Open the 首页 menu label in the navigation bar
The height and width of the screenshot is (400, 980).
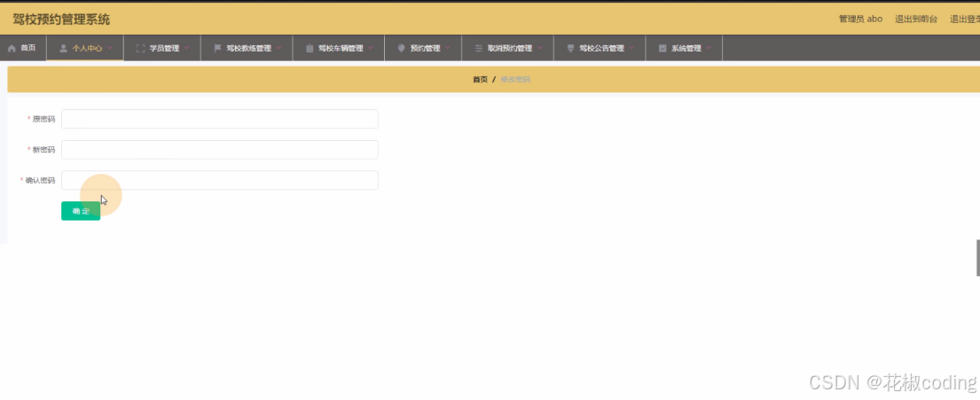coord(28,48)
